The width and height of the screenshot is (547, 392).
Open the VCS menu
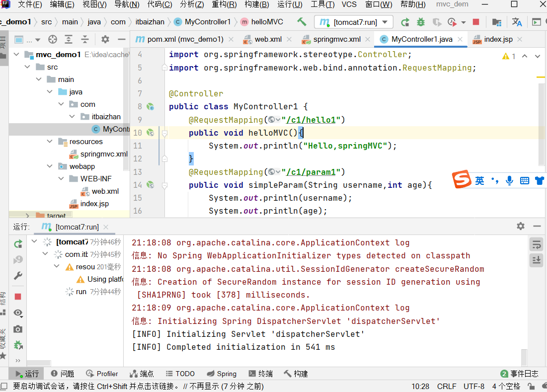pyautogui.click(x=349, y=4)
